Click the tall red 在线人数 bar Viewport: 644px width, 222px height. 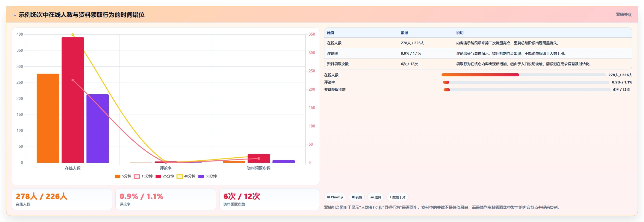pyautogui.click(x=73, y=100)
